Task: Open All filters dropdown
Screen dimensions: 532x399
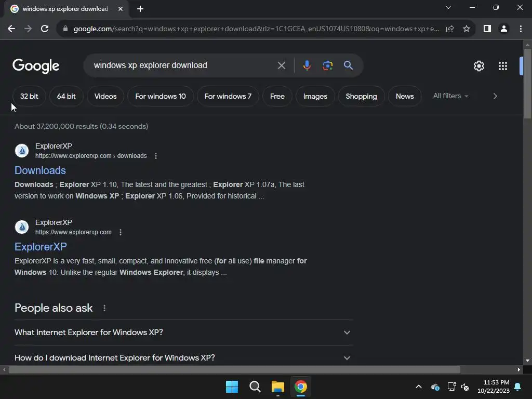Action: (x=450, y=96)
